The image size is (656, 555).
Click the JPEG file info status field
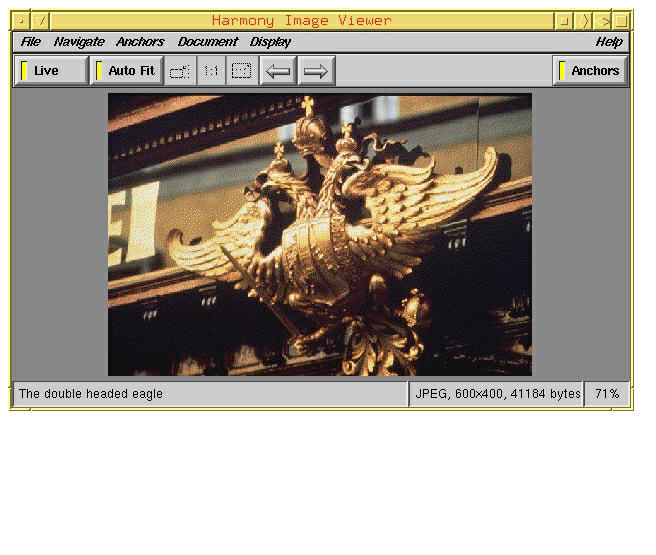click(497, 394)
